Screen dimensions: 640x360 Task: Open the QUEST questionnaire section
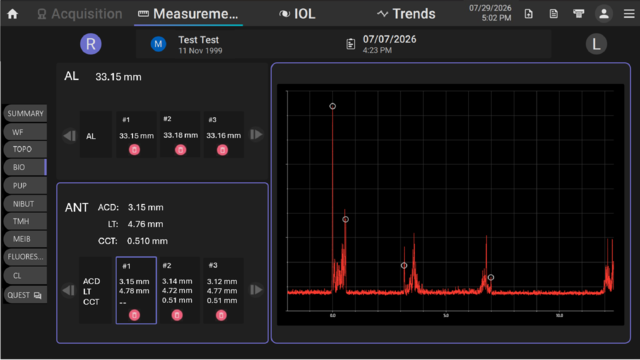click(25, 295)
